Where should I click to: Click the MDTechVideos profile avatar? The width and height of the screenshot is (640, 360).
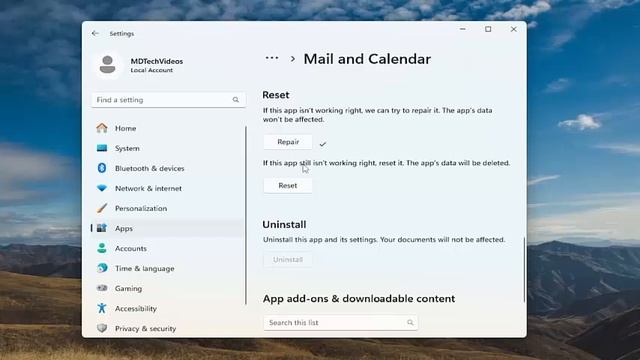click(108, 65)
